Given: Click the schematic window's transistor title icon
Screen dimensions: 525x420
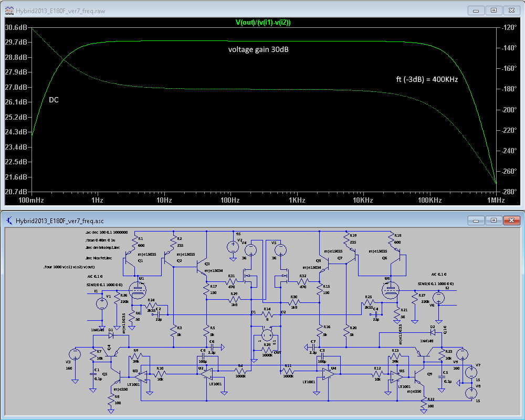Looking at the screenshot, I should (x=9, y=221).
